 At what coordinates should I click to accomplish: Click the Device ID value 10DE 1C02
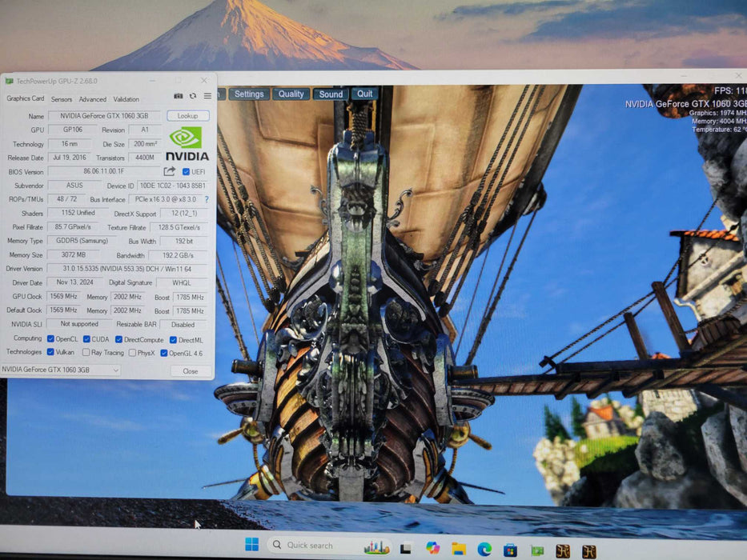(x=172, y=186)
